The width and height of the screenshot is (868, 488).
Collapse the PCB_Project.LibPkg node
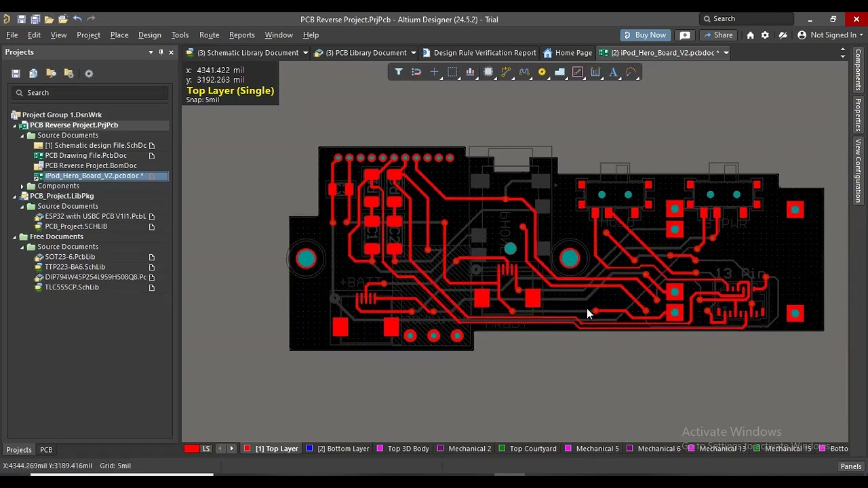(x=15, y=197)
